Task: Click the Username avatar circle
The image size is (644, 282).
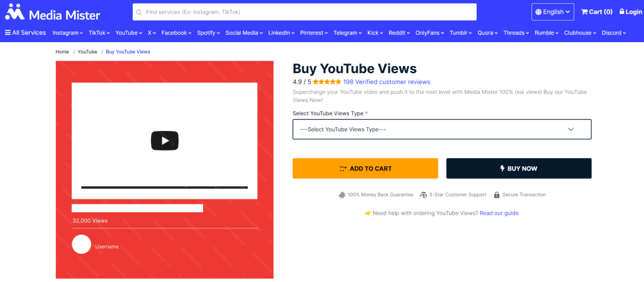Action: click(x=81, y=244)
